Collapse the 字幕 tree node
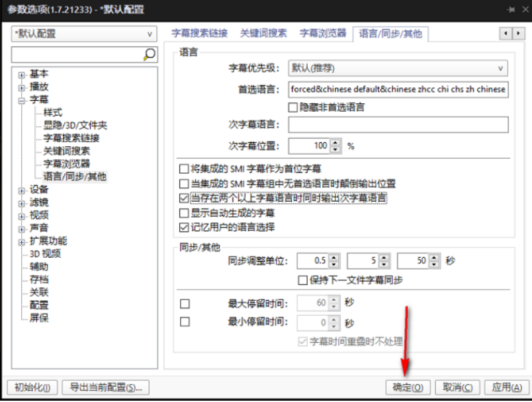The height and width of the screenshot is (402, 532). (22, 100)
